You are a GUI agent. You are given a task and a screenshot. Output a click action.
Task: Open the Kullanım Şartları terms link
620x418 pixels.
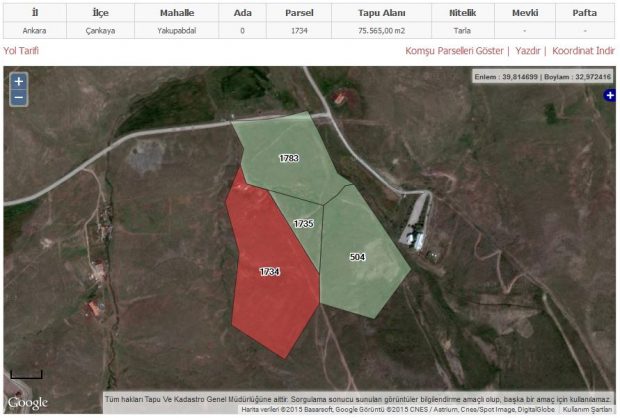pyautogui.click(x=587, y=410)
